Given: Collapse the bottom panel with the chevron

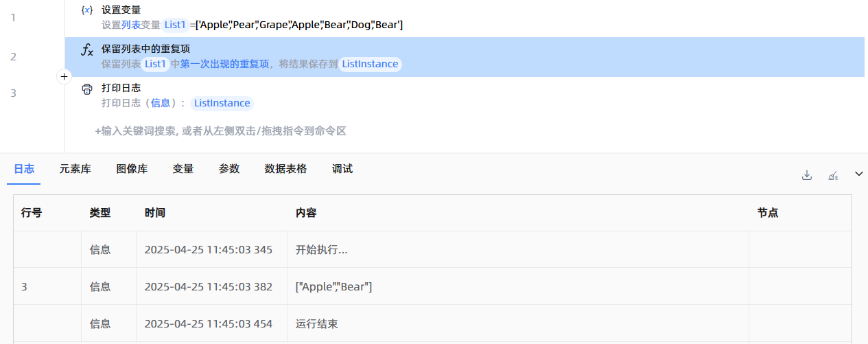Looking at the screenshot, I should (858, 174).
